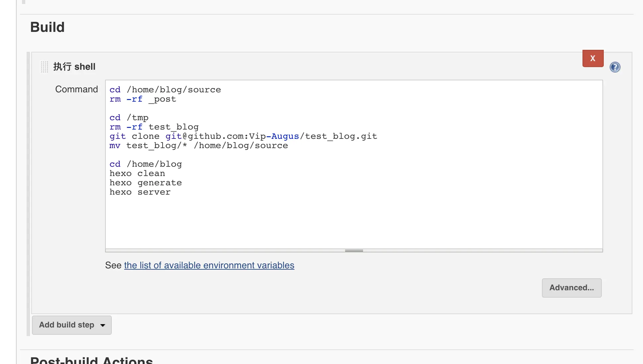The height and width of the screenshot is (364, 643).
Task: Click the 'cd /tmp' command line
Action: pyautogui.click(x=129, y=118)
